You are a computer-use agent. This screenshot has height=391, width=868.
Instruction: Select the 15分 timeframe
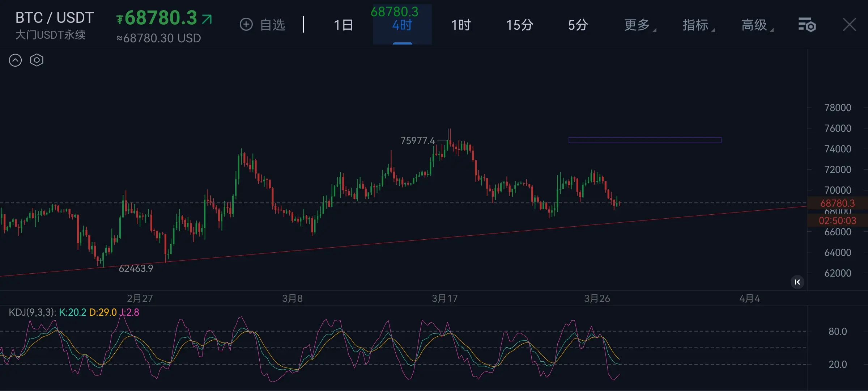[x=519, y=25]
